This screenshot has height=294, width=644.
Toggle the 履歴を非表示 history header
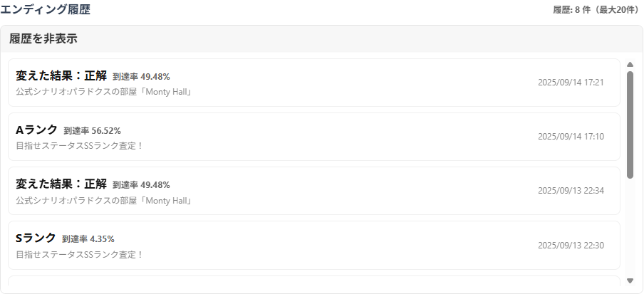click(x=43, y=39)
